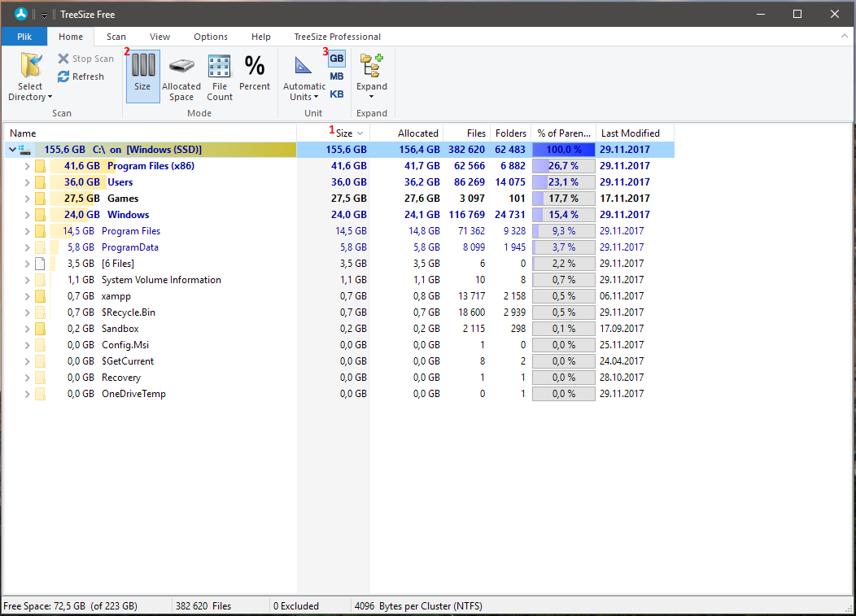Click the Recovery folder icon
The image size is (856, 616).
pyautogui.click(x=40, y=378)
